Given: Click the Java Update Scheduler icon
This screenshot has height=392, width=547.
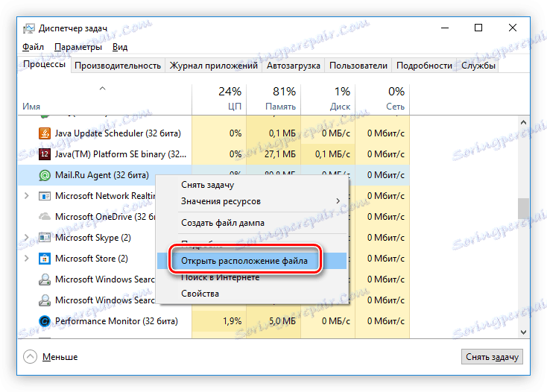Looking at the screenshot, I should (44, 133).
